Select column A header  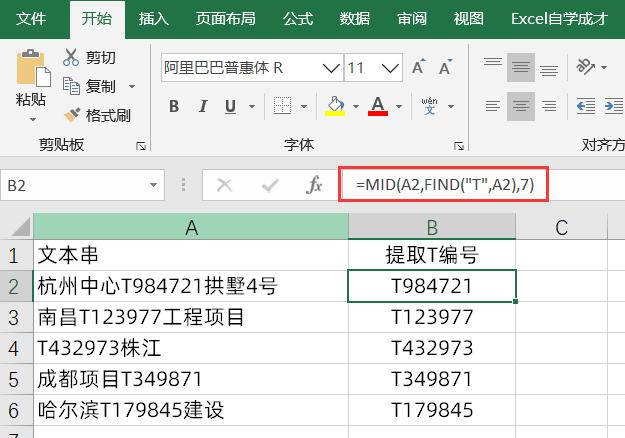click(191, 228)
